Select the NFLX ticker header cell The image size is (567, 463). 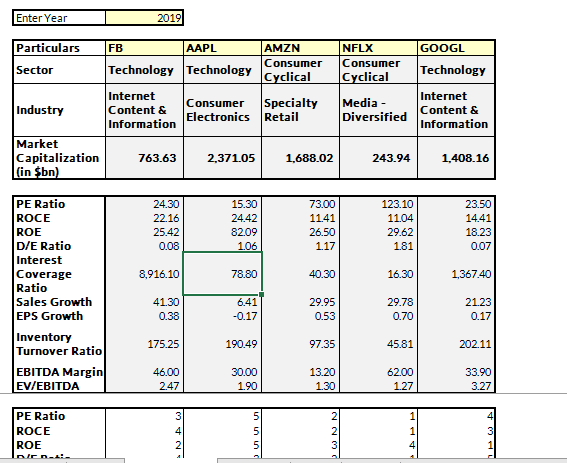coord(379,48)
